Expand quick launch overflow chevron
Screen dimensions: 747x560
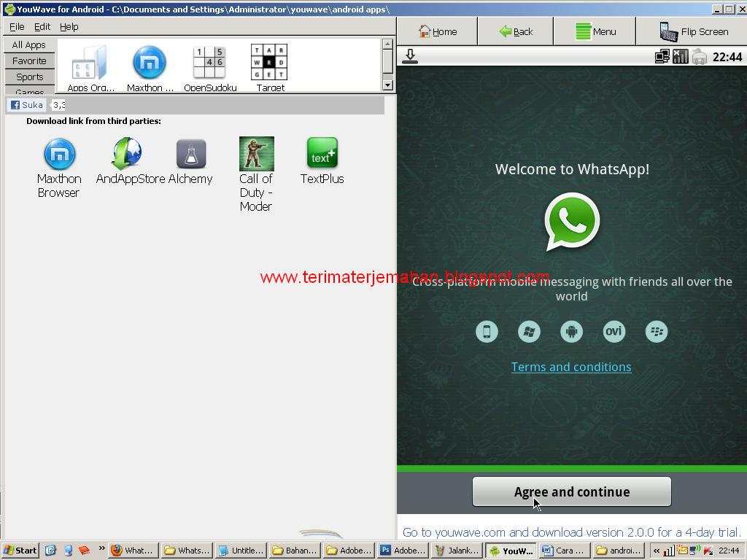coord(101,548)
